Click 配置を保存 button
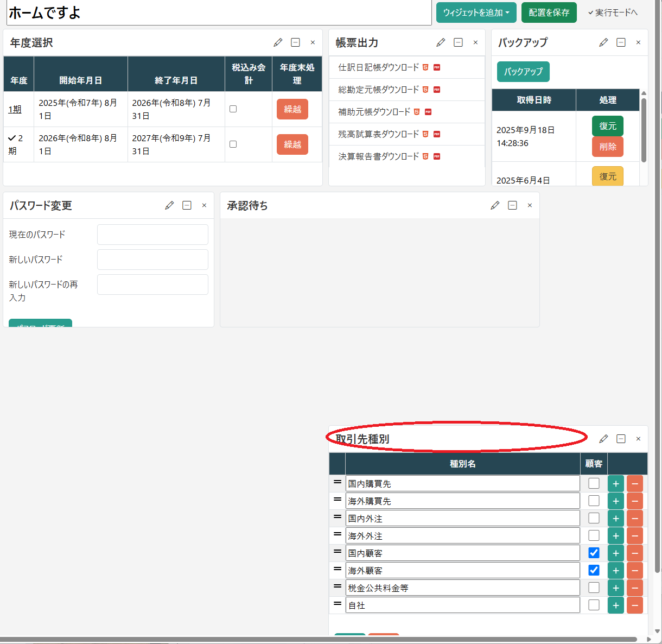 549,12
